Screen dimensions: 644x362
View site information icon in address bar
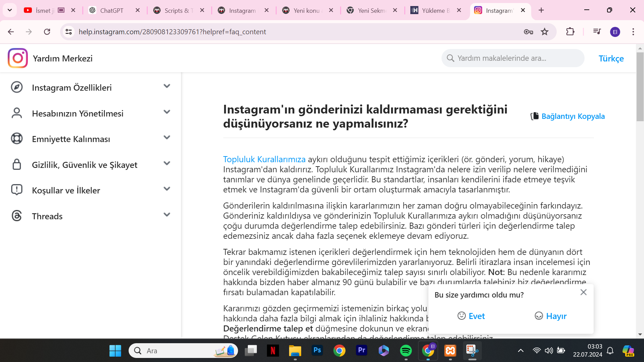coord(69,32)
